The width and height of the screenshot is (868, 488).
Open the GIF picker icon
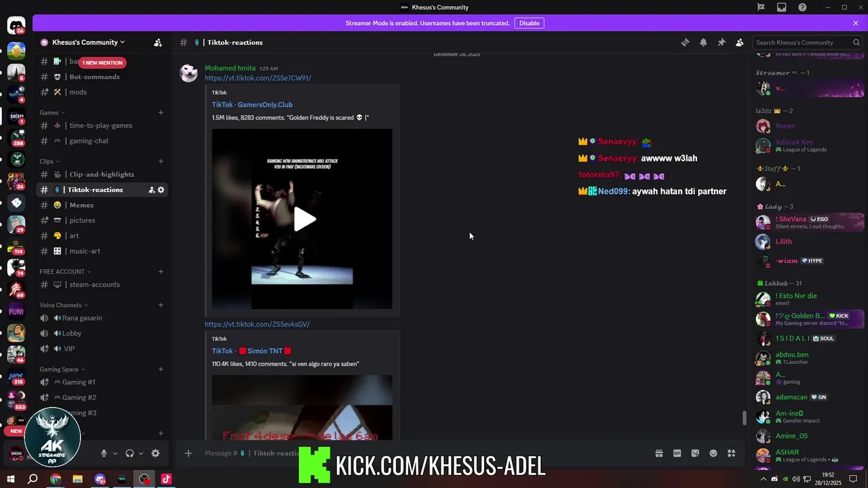click(677, 453)
